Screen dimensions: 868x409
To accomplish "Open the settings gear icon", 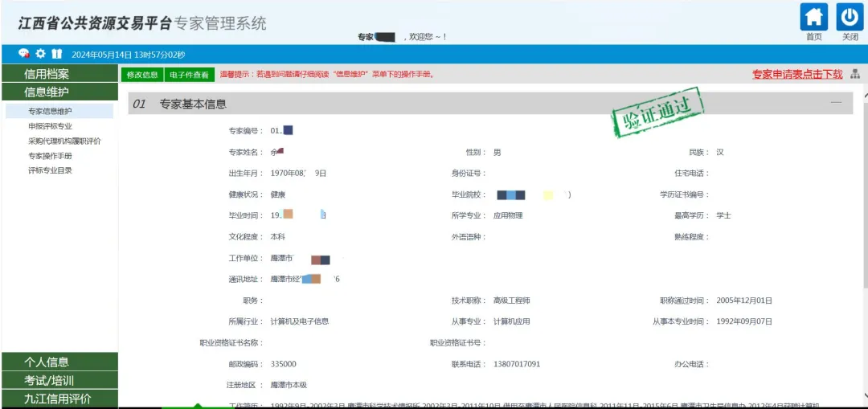I will point(40,54).
